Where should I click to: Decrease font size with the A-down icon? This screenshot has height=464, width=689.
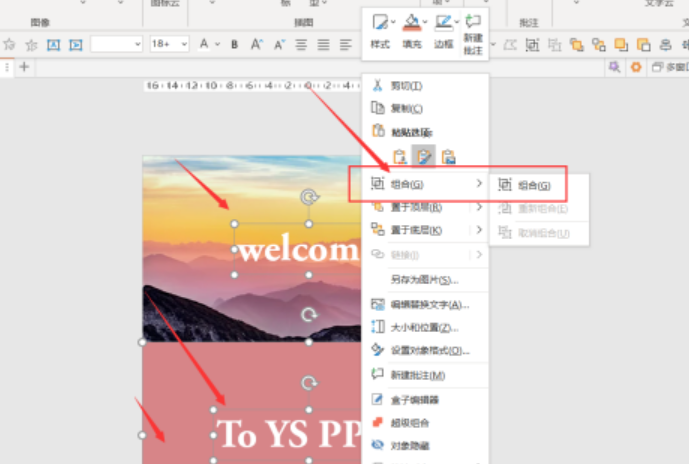coord(279,44)
